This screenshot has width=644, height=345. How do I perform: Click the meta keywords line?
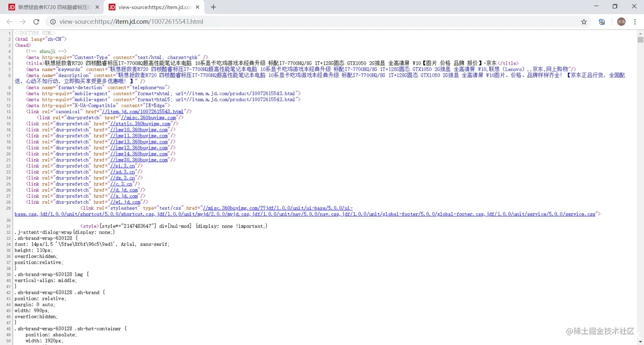[x=301, y=69]
